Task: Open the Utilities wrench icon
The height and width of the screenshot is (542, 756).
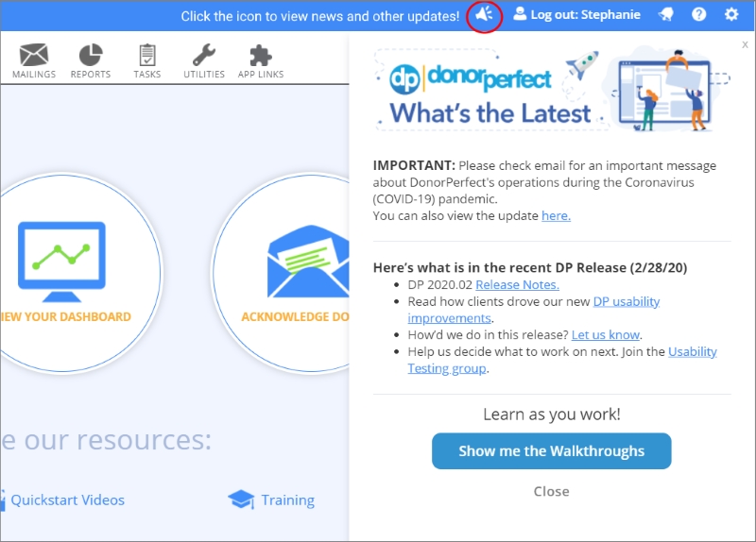Action: click(204, 55)
